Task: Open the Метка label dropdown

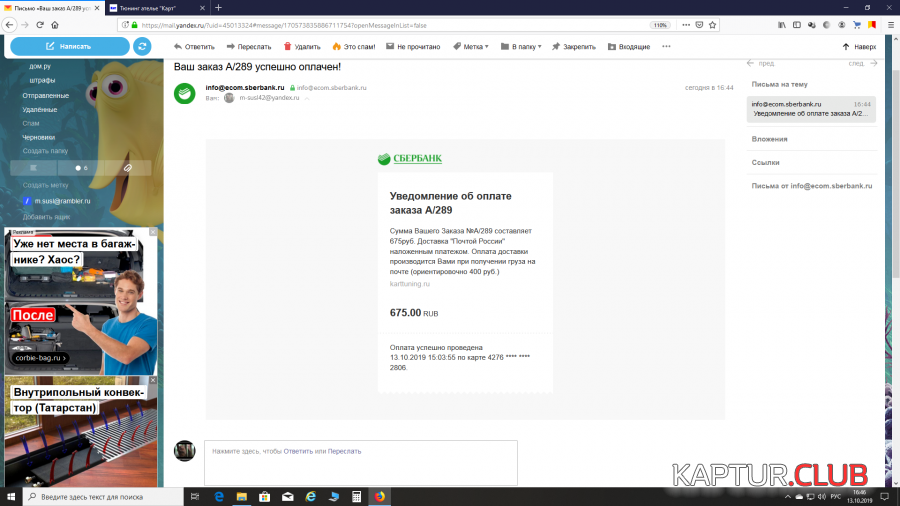Action: [x=471, y=46]
